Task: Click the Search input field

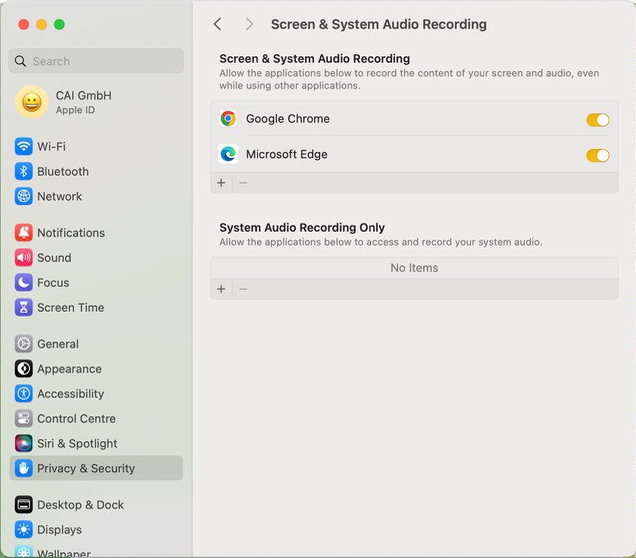Action: click(96, 61)
